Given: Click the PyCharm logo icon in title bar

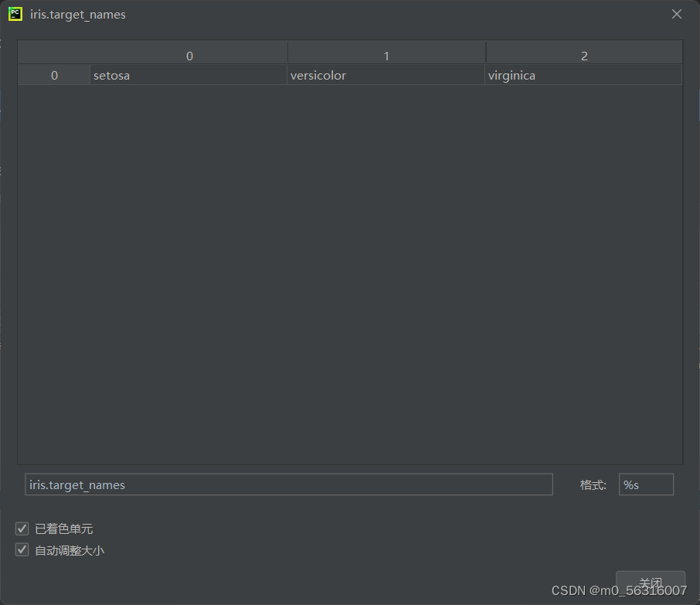Looking at the screenshot, I should pos(14,14).
